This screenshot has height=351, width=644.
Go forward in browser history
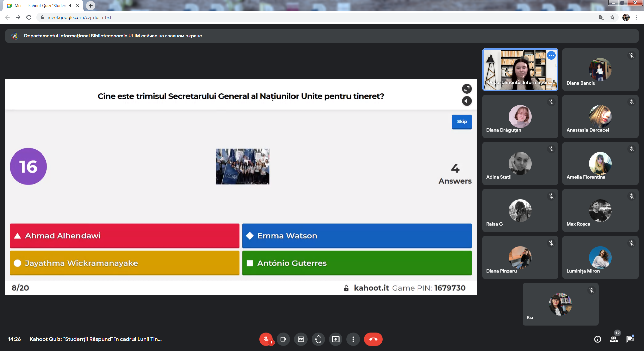[x=18, y=17]
